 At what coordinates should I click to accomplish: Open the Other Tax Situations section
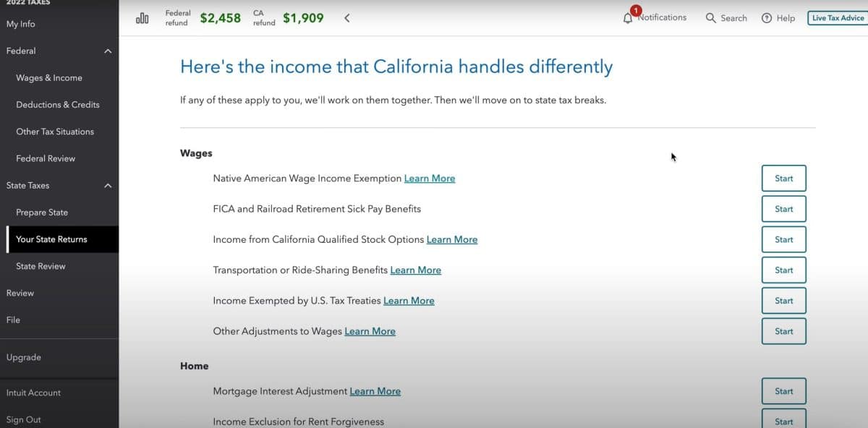click(54, 131)
